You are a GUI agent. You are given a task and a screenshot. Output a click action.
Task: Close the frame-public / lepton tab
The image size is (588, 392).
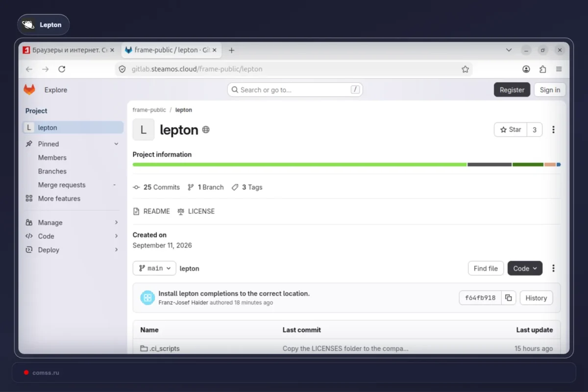214,50
